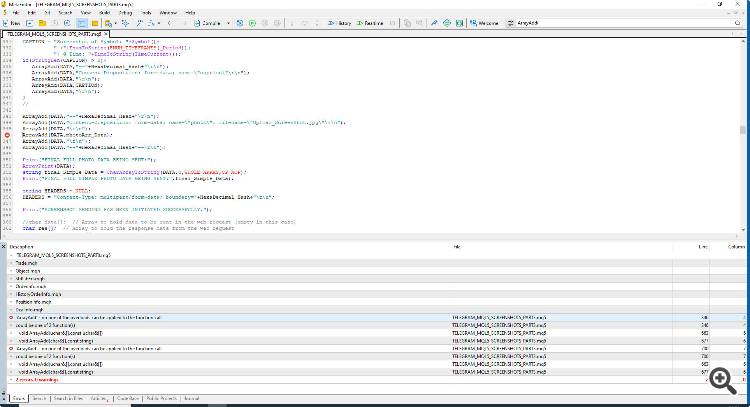Image resolution: width=750 pixels, height=407 pixels.
Task: Open the File menu
Action: tap(16, 13)
